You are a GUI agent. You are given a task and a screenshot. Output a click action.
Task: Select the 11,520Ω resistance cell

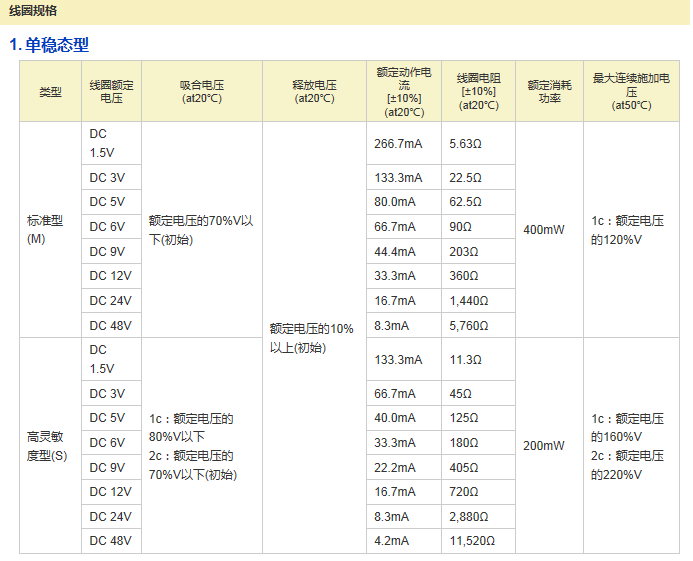tap(472, 542)
